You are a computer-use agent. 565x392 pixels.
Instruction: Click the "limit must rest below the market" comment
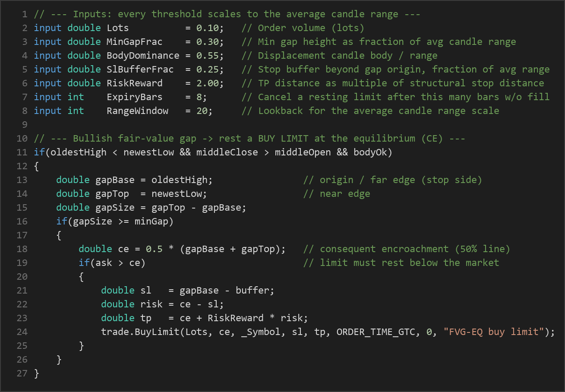[401, 263]
